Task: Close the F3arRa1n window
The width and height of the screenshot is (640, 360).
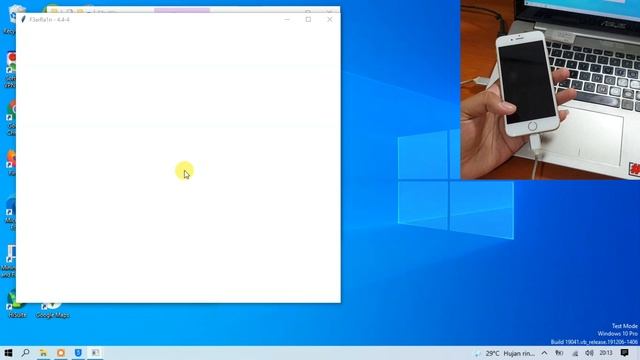Action: coord(330,19)
